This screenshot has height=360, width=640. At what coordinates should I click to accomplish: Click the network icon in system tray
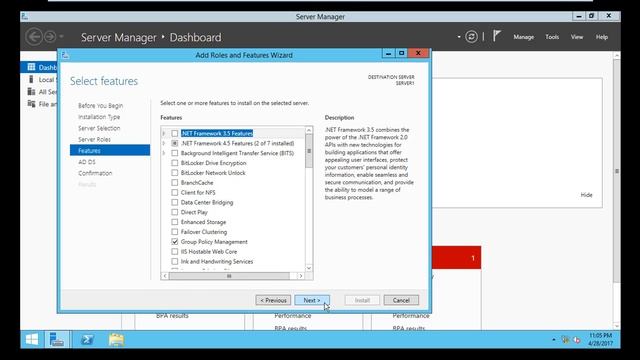point(565,340)
